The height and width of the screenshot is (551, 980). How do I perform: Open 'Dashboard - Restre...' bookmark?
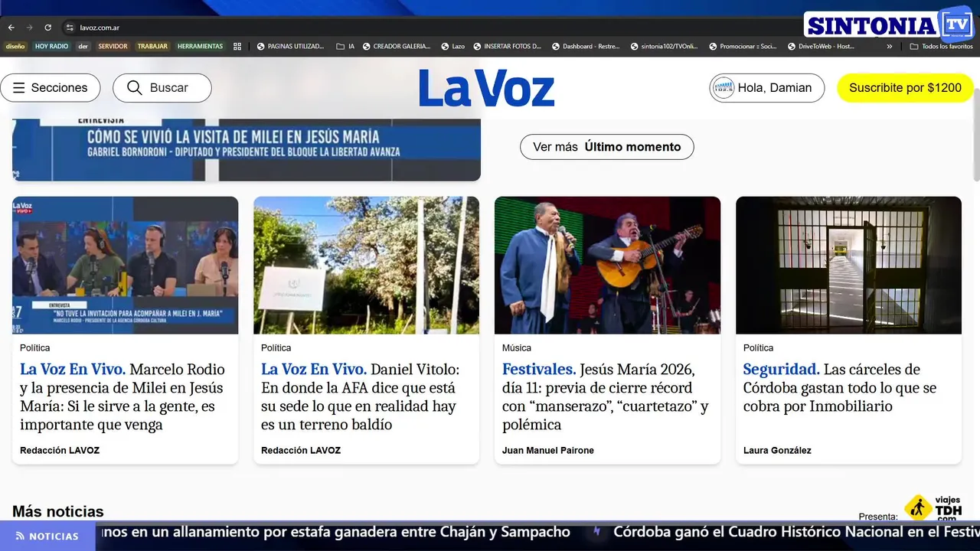[586, 47]
